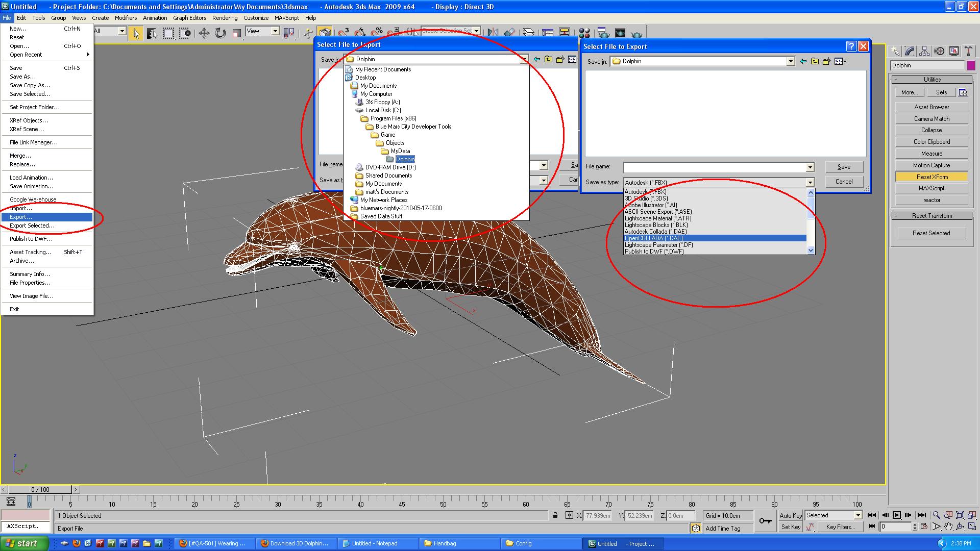
Task: Click the magenta object color swatch
Action: [x=971, y=65]
